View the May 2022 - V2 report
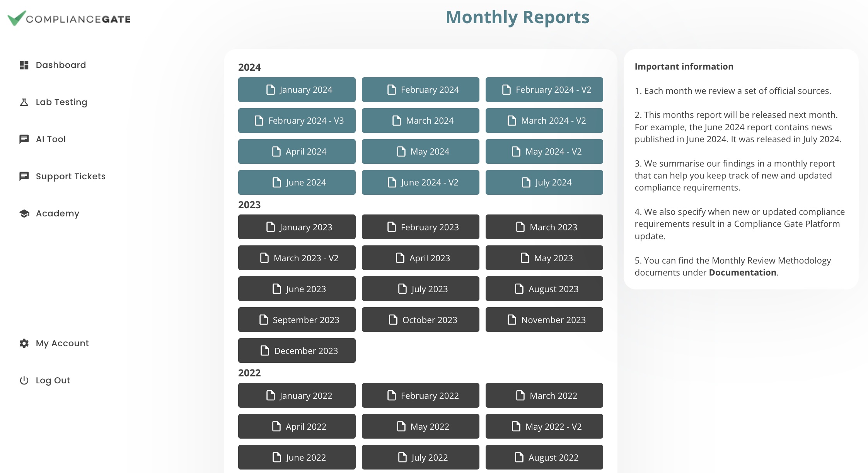This screenshot has height=473, width=868. click(544, 426)
